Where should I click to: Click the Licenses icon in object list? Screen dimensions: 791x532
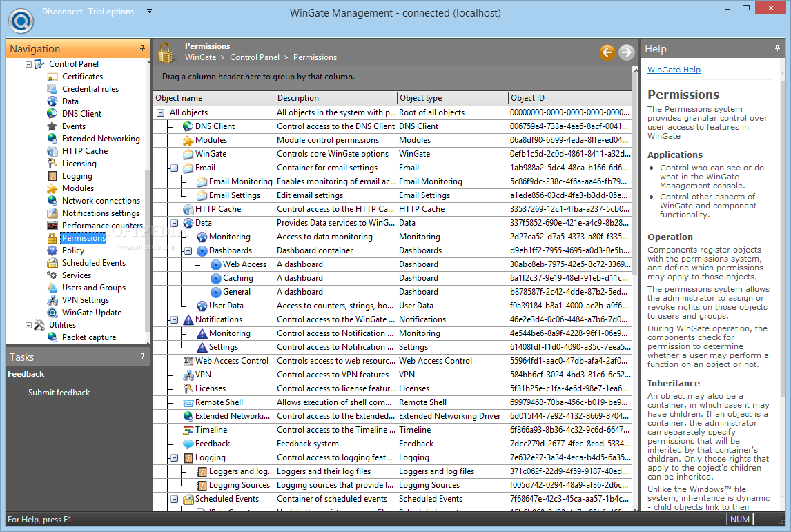188,388
